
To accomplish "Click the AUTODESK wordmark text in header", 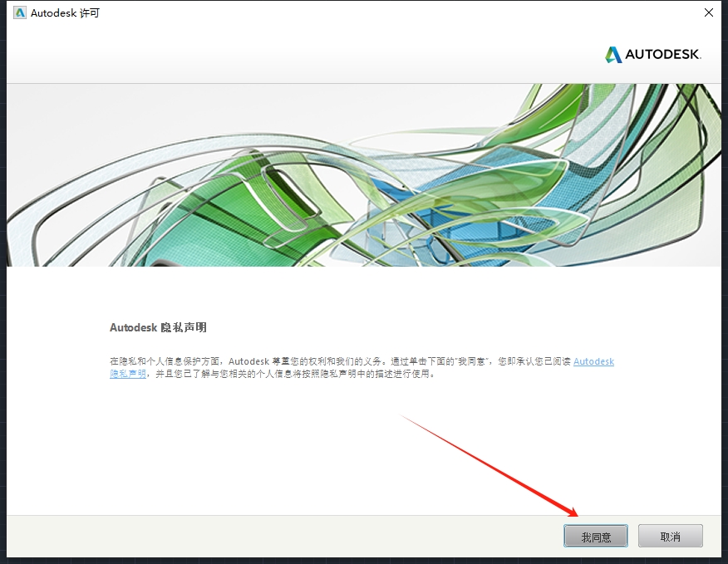I will click(663, 55).
